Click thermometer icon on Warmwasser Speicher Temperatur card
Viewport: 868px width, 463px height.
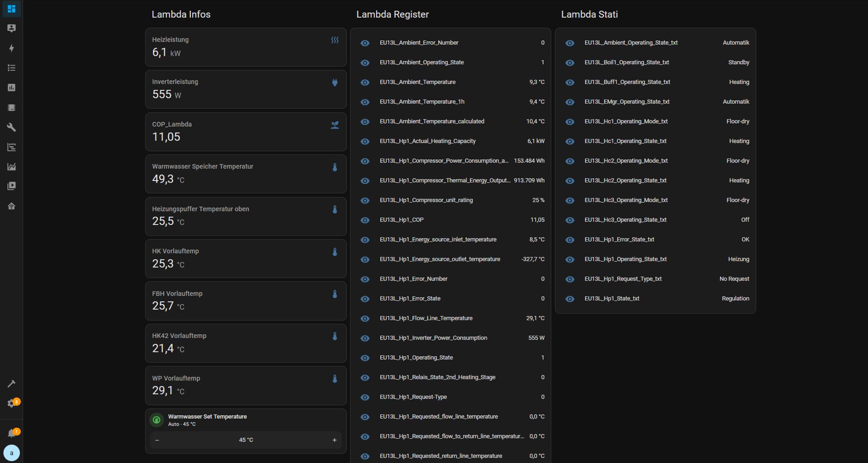pyautogui.click(x=335, y=167)
